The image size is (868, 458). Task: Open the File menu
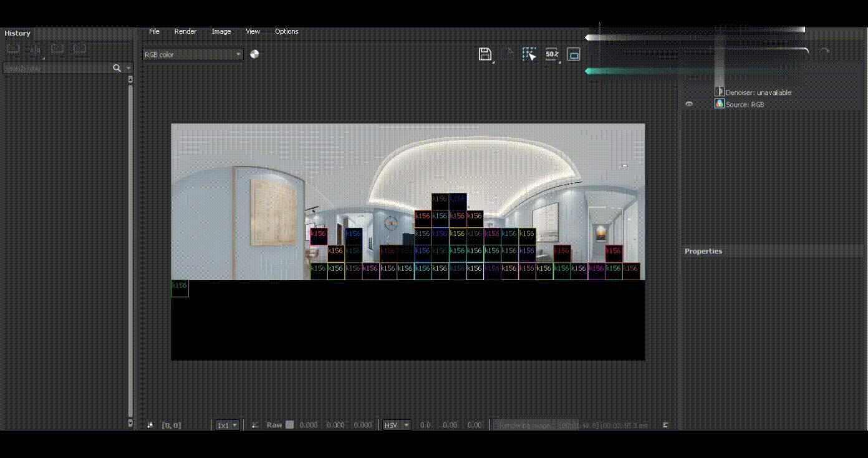(154, 31)
